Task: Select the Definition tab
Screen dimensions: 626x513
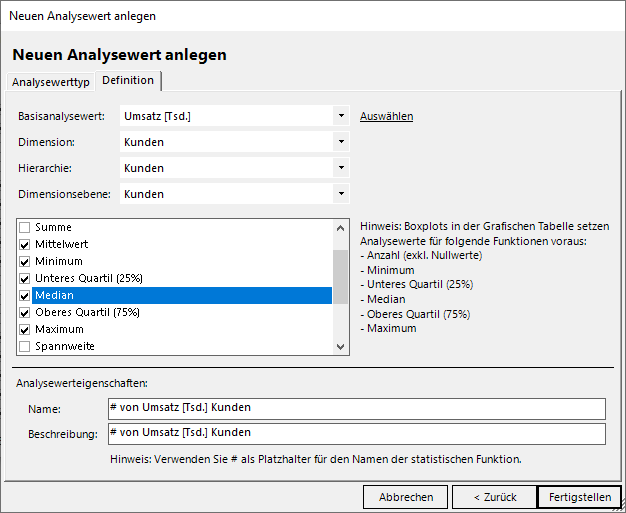Action: tap(128, 80)
